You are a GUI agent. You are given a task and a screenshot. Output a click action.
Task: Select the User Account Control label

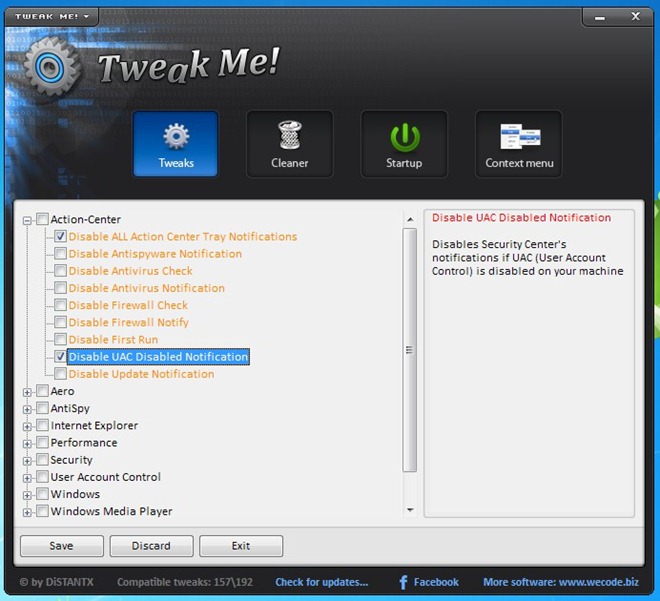click(x=106, y=477)
